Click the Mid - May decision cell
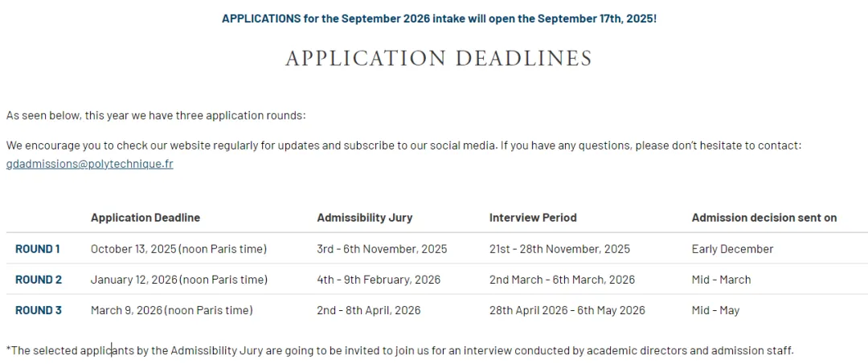This screenshot has height=364, width=868. 715,310
